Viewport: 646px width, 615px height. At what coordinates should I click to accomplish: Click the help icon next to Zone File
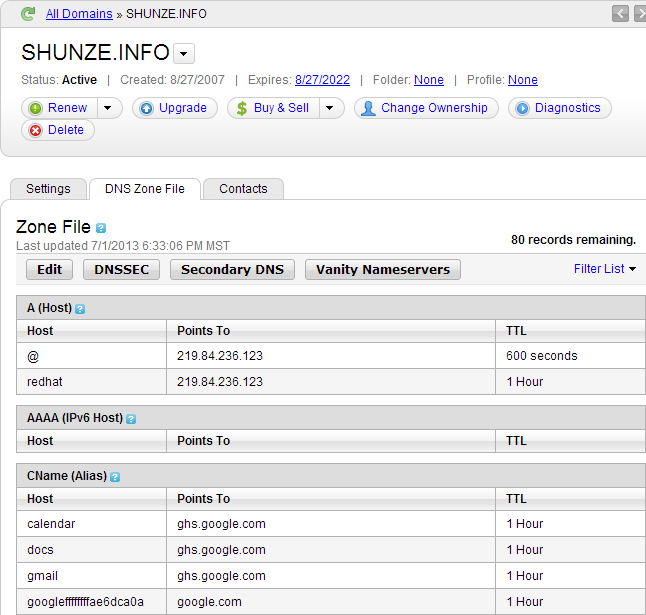point(101,228)
